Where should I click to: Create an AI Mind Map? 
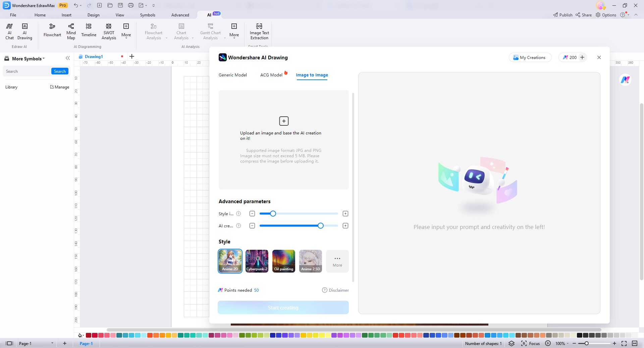71,32
